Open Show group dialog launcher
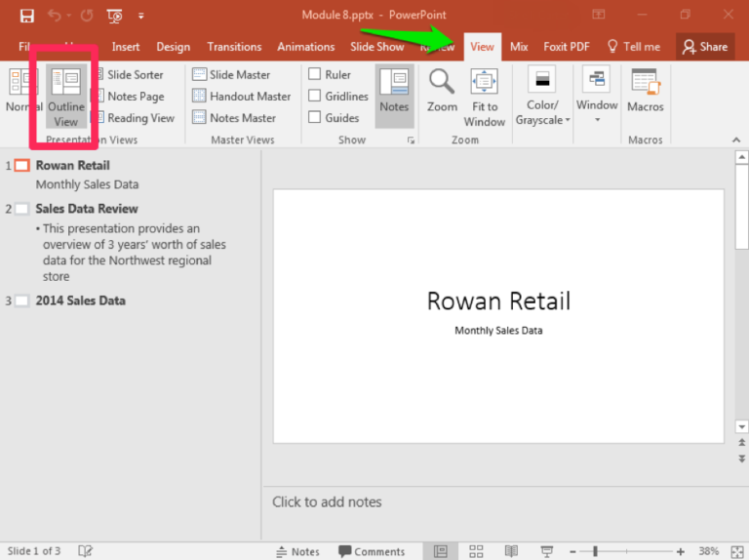This screenshot has width=749, height=560. [412, 140]
